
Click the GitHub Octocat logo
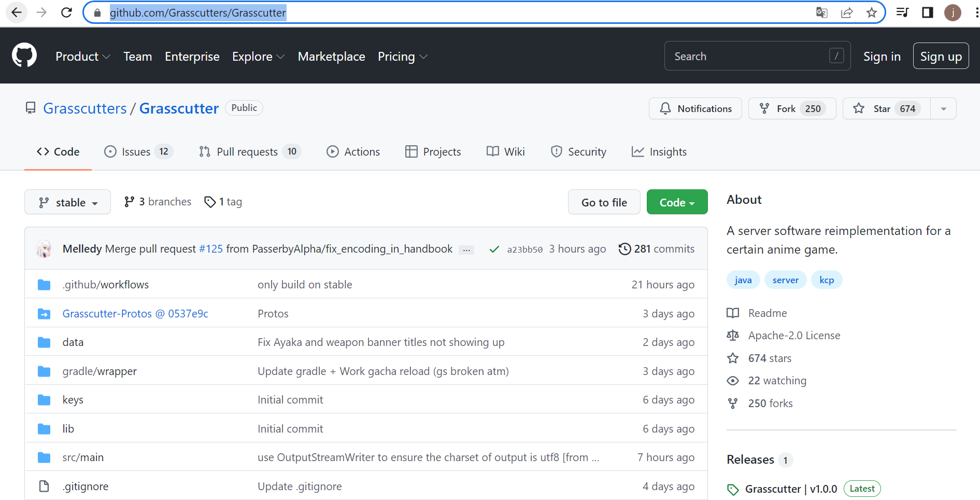click(24, 55)
